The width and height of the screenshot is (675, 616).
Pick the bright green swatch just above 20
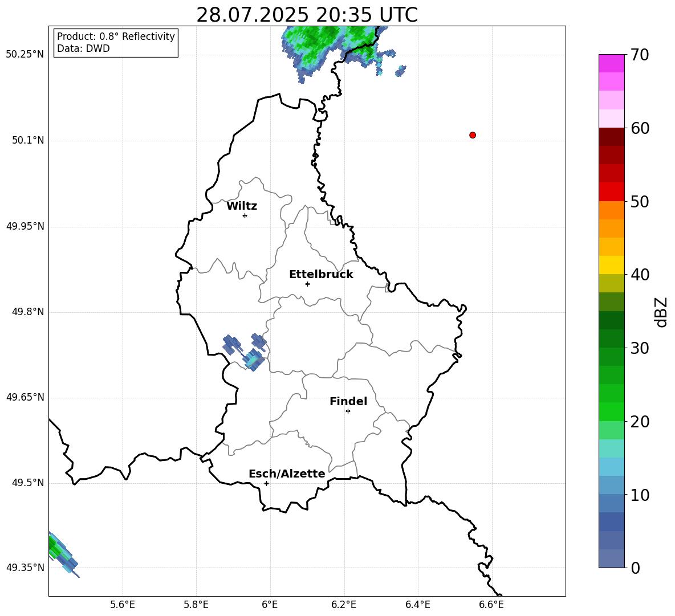611,411
